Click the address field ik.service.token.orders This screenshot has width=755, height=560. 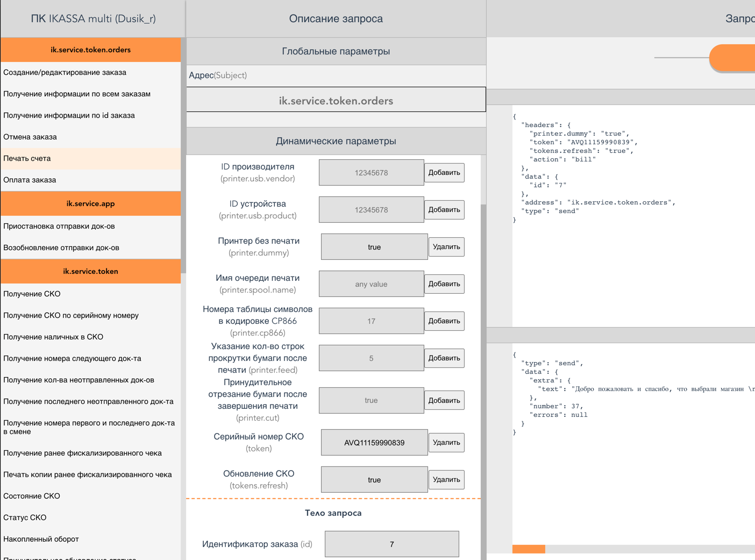[336, 101]
